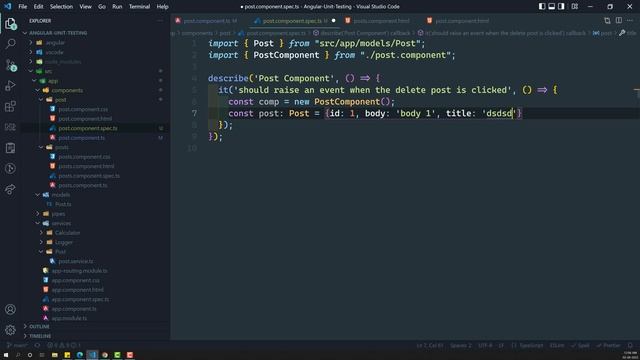This screenshot has height=360, width=640.
Task: Toggle the secondary side bar layout button
Action: 562,7
